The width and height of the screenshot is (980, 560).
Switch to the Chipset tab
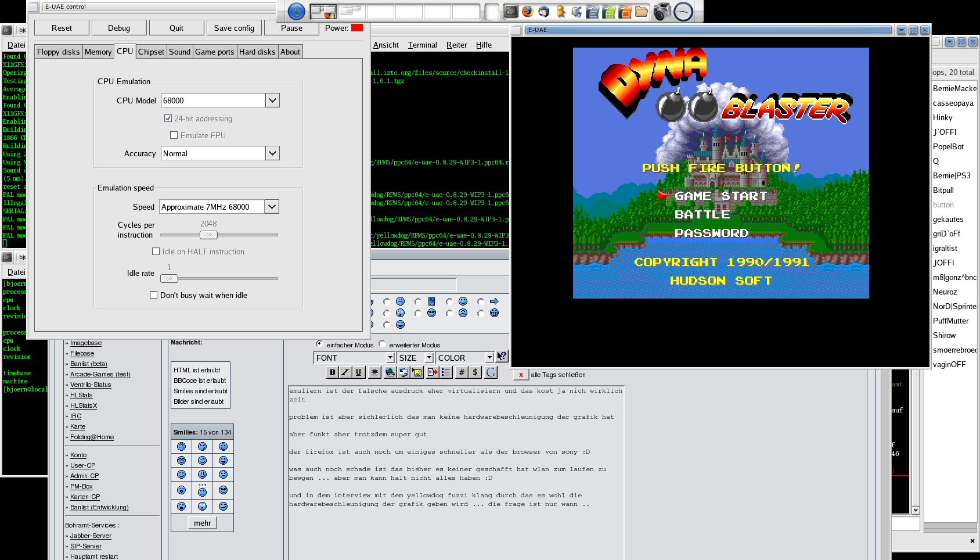pyautogui.click(x=151, y=52)
